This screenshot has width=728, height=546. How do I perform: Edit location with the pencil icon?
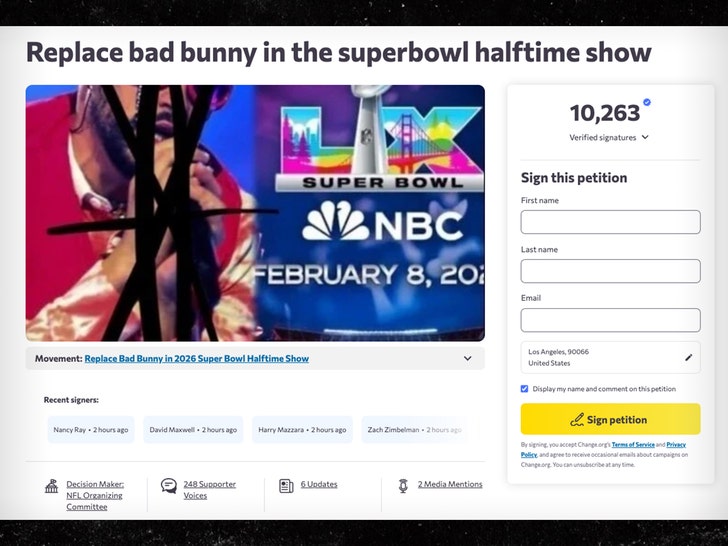688,357
